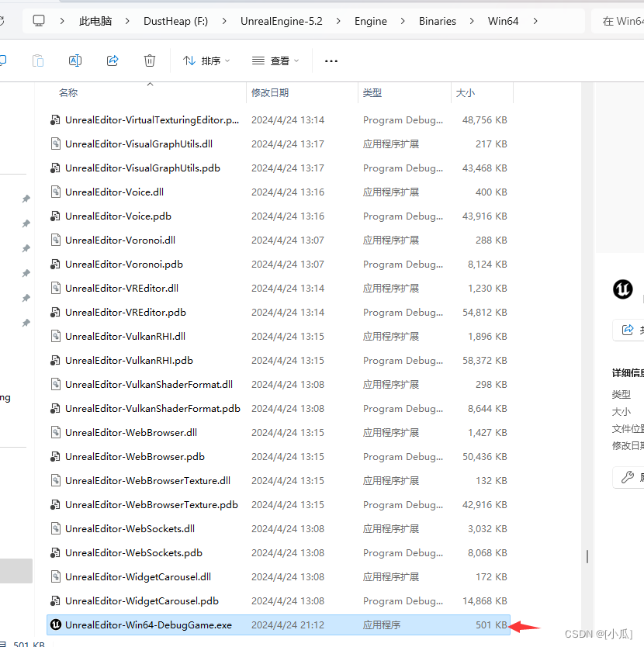The width and height of the screenshot is (644, 647).
Task: Expand chevron after DustHeap (F:) breadcrumb
Action: tap(224, 21)
